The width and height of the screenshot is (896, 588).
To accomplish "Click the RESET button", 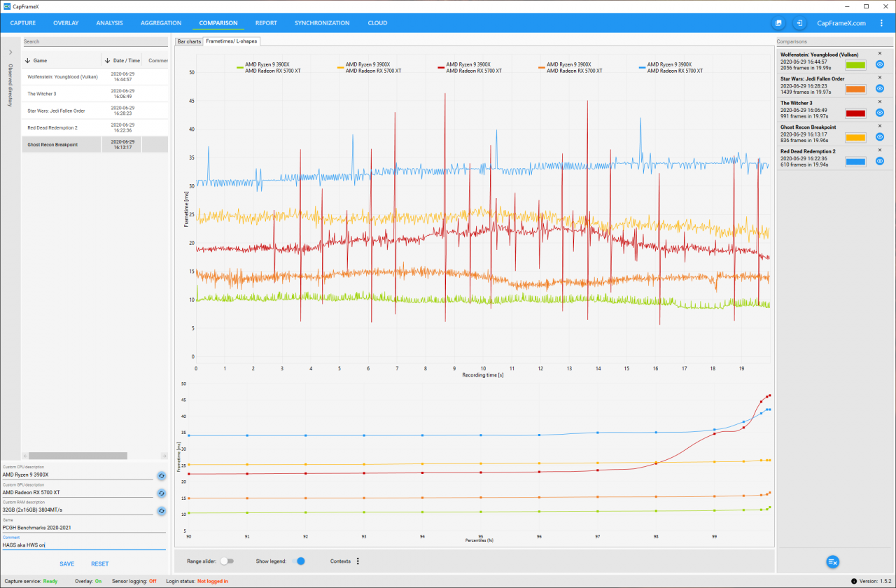I will (99, 564).
